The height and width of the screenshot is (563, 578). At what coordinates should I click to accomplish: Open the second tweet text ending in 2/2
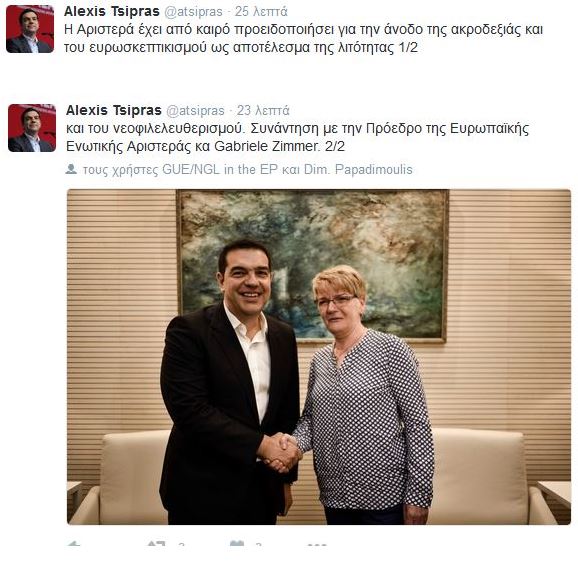coord(297,137)
